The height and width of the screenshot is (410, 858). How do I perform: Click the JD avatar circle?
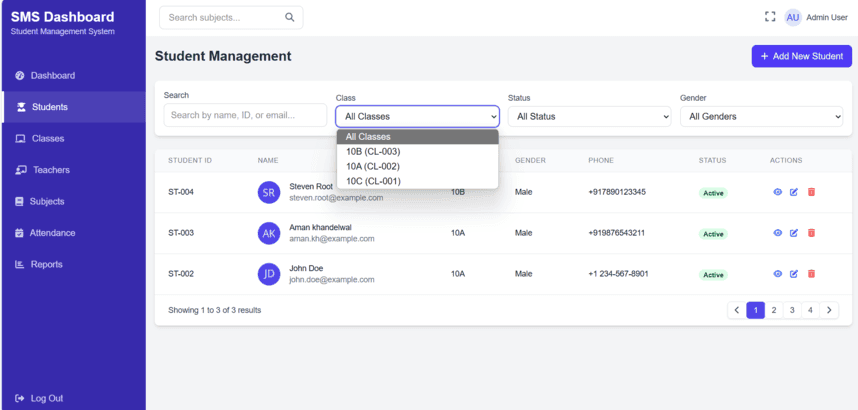269,274
